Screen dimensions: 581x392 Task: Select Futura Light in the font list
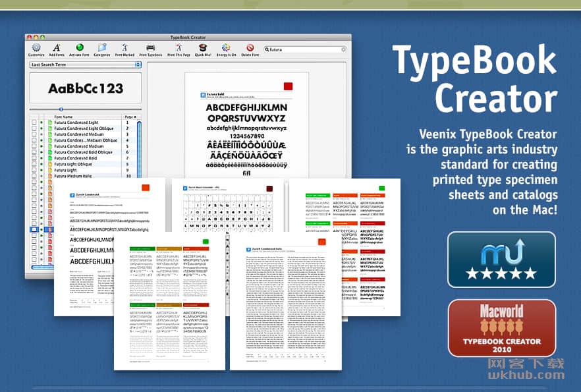point(84,170)
